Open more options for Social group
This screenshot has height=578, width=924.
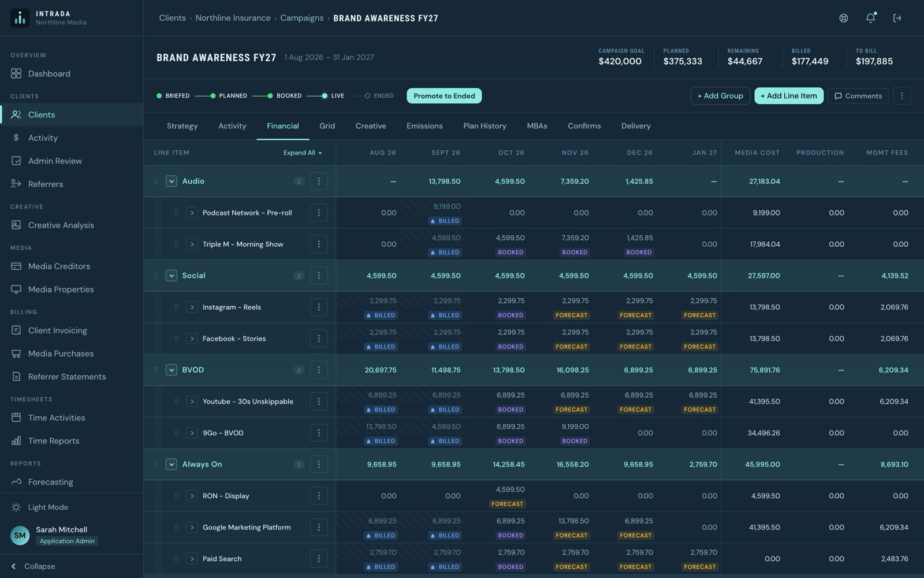[319, 276]
